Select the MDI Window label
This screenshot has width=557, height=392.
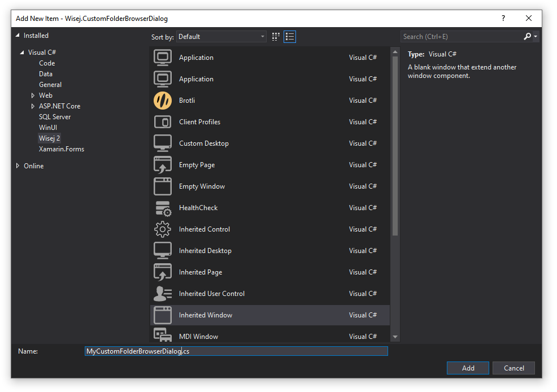199,337
